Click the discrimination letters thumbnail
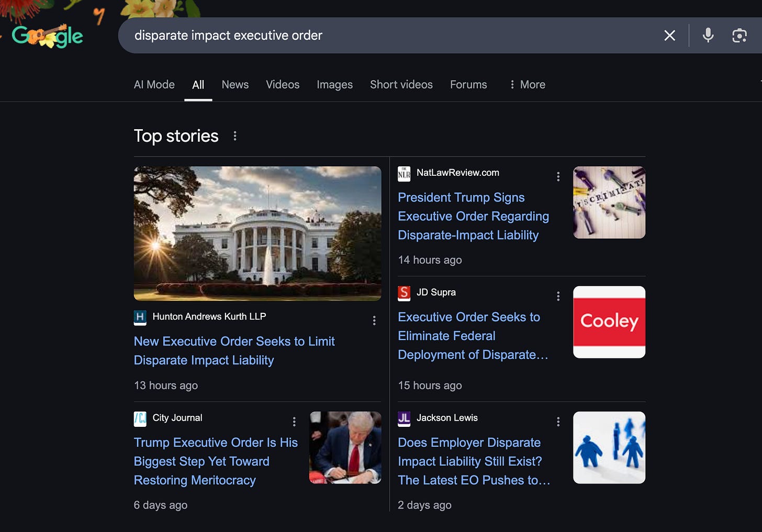This screenshot has width=762, height=532. (x=609, y=202)
